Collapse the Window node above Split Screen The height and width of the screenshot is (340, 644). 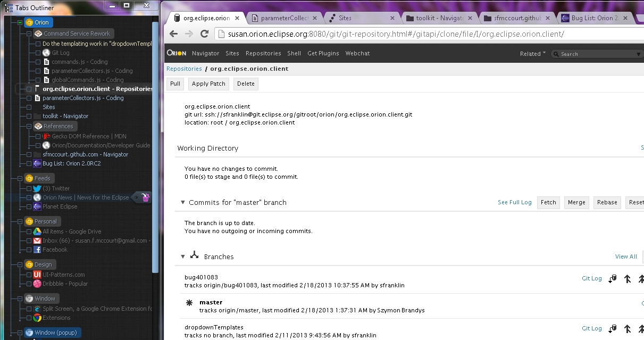pos(20,298)
